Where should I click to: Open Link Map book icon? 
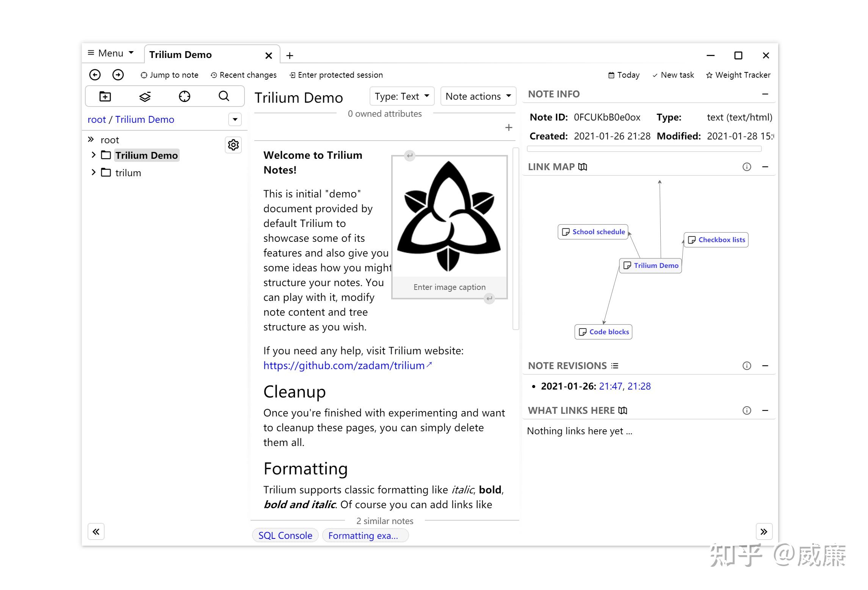point(583,167)
